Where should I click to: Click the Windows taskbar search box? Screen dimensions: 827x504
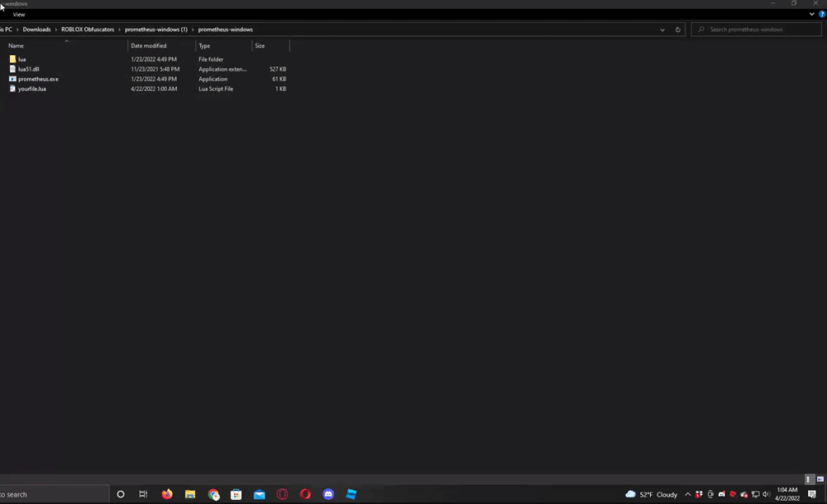pos(55,495)
